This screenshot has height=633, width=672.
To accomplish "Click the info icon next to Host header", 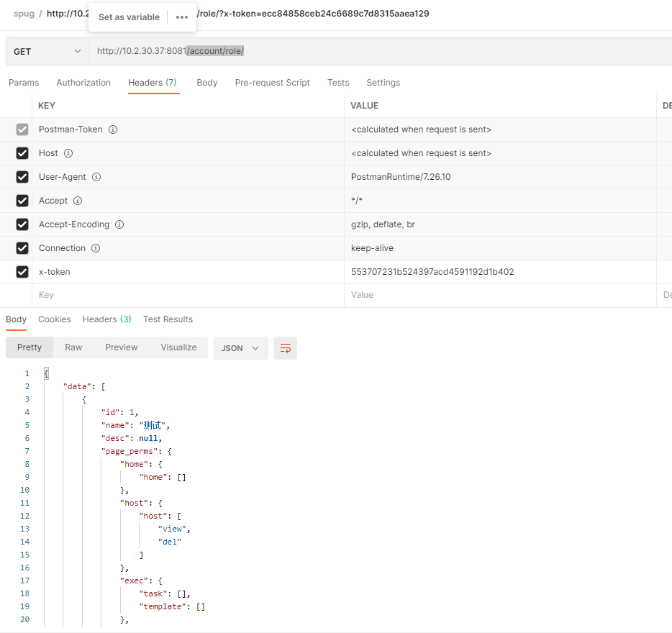I will click(68, 153).
